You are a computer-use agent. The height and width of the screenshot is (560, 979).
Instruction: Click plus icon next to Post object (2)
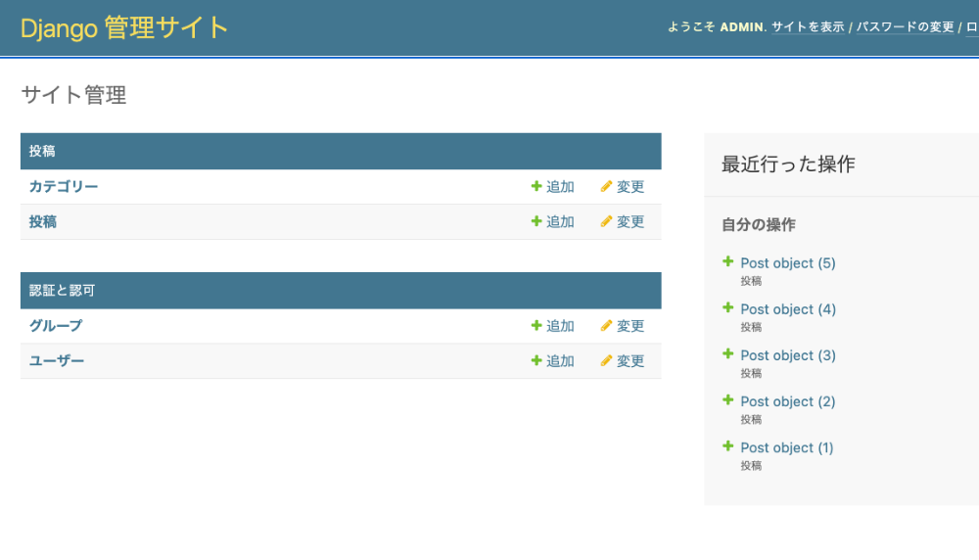(727, 400)
